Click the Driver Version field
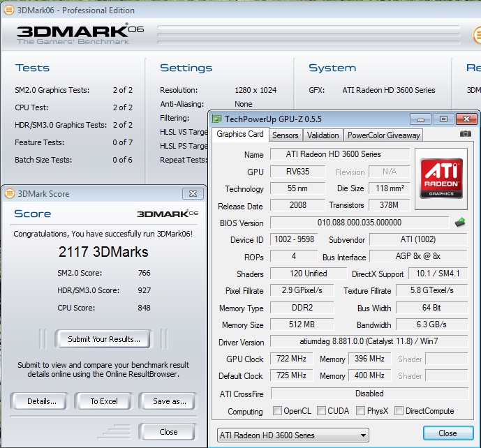Screen dimensions: 481x448 [x=369, y=341]
